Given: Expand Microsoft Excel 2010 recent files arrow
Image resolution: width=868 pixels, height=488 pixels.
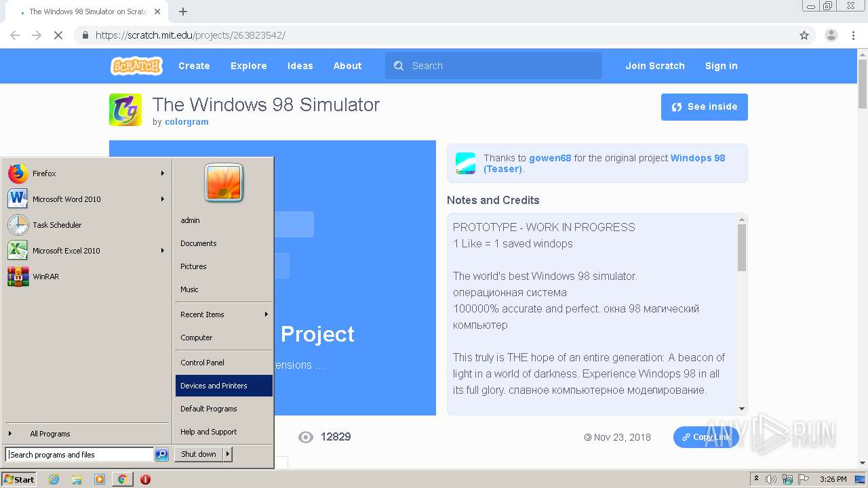Looking at the screenshot, I should coord(163,251).
